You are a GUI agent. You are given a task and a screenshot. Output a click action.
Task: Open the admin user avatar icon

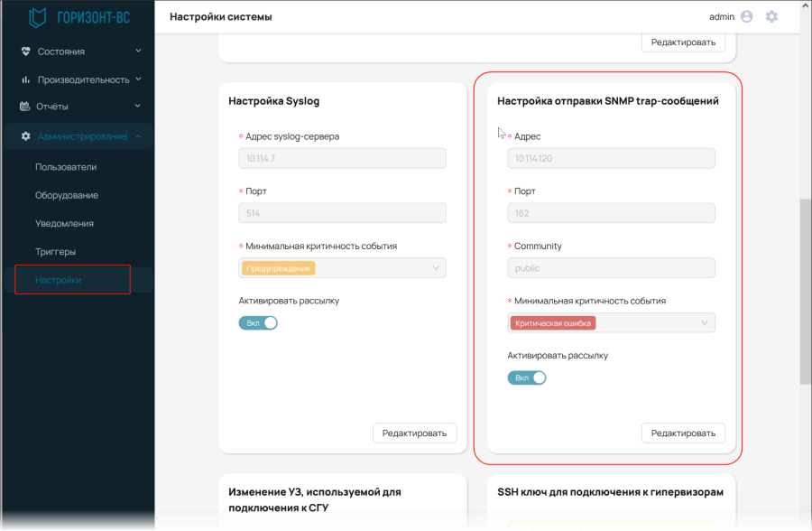746,16
